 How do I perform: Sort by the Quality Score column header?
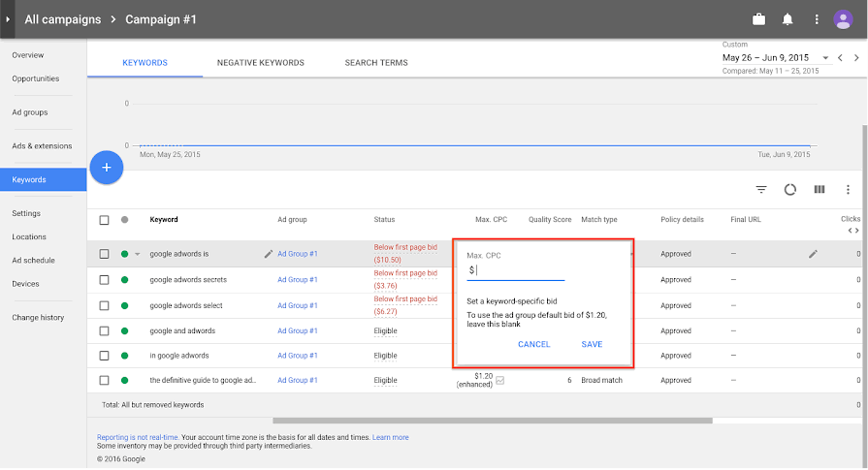[550, 220]
